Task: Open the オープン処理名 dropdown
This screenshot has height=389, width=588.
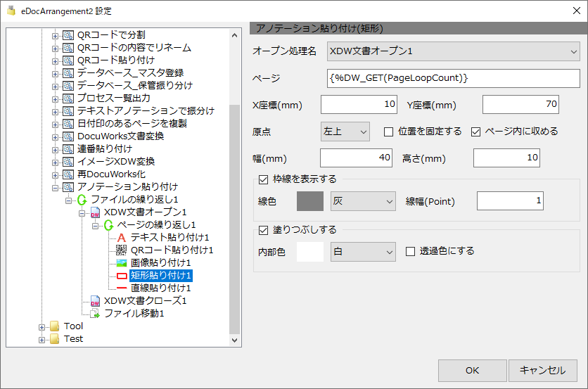Action: [454, 51]
